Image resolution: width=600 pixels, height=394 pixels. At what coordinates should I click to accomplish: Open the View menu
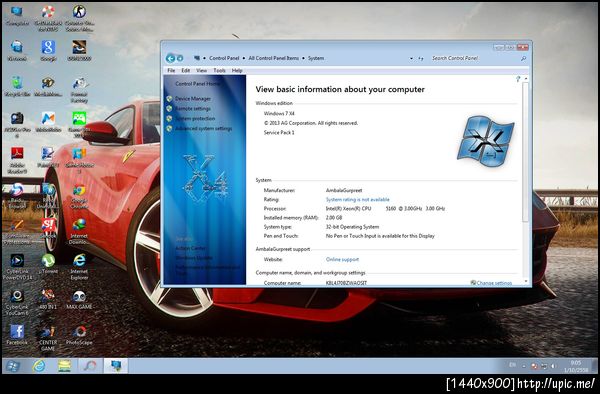coord(201,70)
